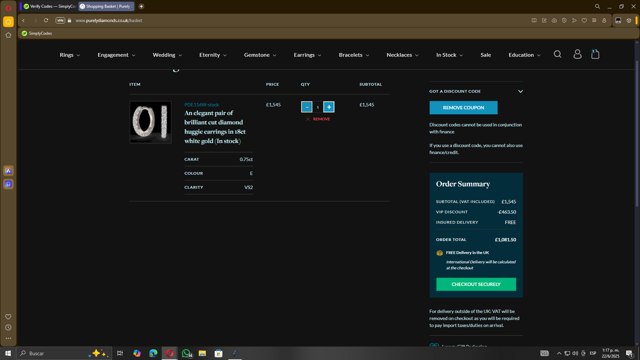Click the minus quantity button
640x360 pixels.
pos(307,107)
